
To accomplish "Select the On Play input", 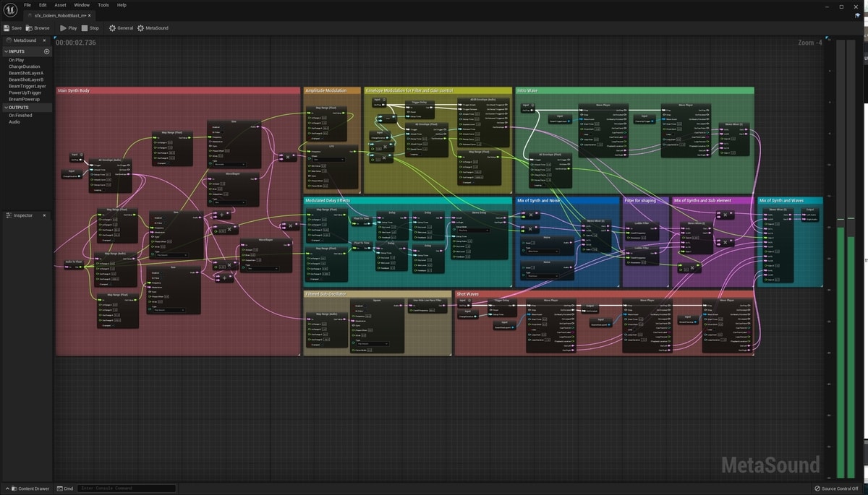I will pos(16,60).
